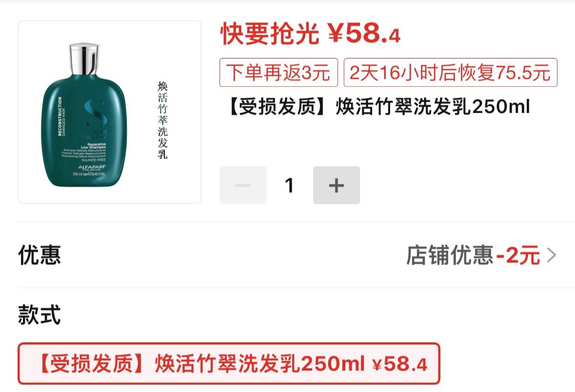The height and width of the screenshot is (392, 575).
Task: Open the shampoo bottle product thumbnail
Action: click(110, 112)
